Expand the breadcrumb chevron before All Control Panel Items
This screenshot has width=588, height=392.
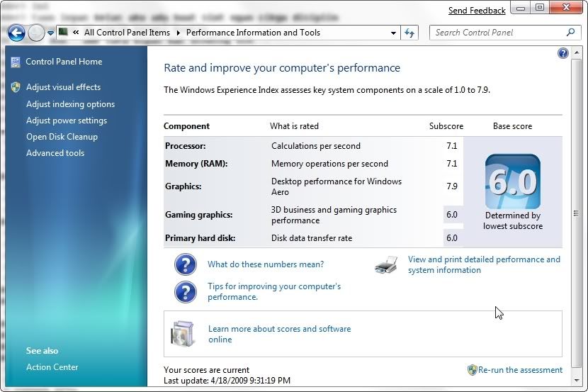point(75,33)
